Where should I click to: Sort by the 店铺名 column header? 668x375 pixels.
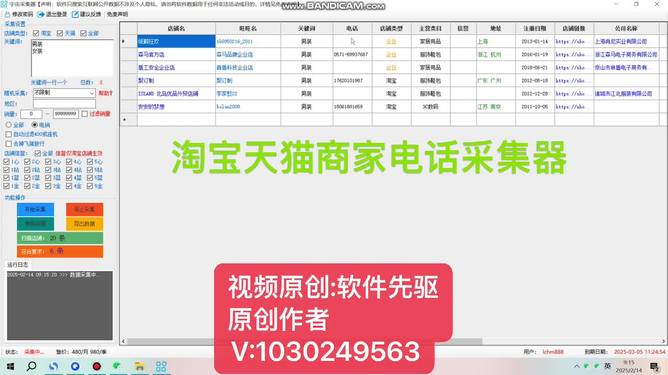point(176,29)
